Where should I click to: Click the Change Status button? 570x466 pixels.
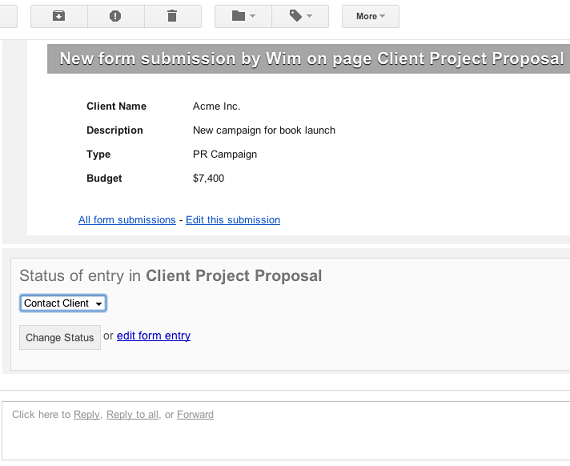(60, 337)
